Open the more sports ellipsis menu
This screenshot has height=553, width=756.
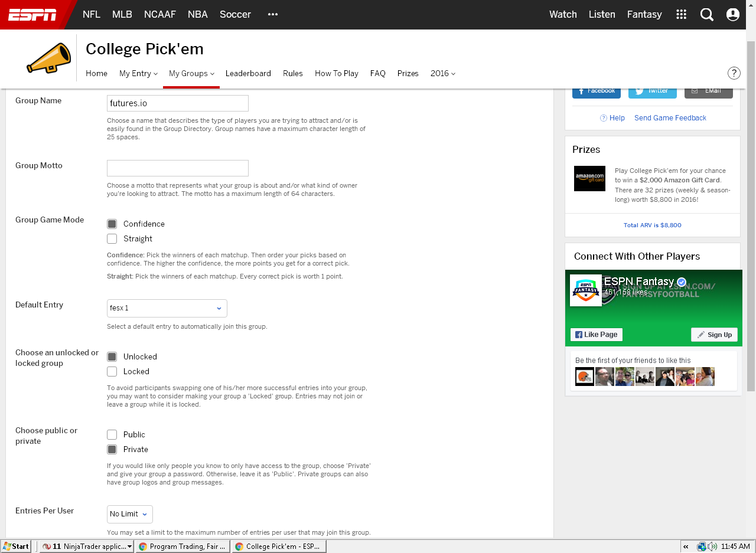tap(272, 14)
